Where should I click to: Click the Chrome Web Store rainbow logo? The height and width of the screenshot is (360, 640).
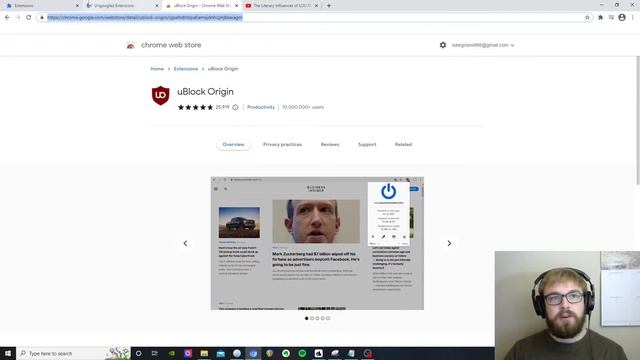131,45
